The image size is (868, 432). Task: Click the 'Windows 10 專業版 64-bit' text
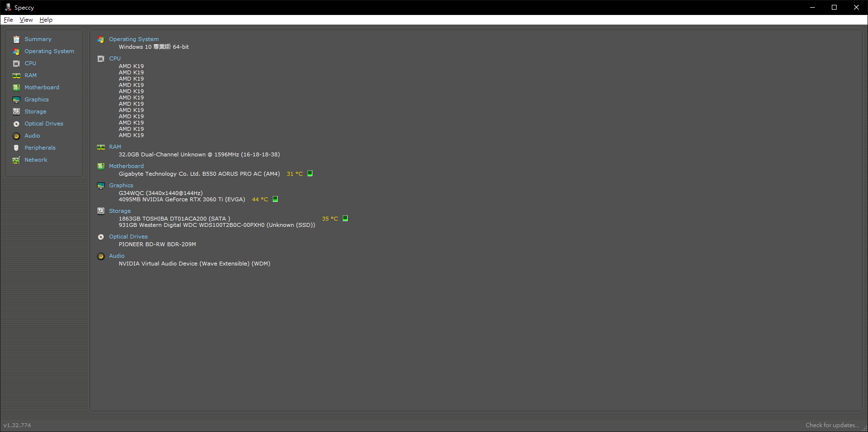point(154,47)
